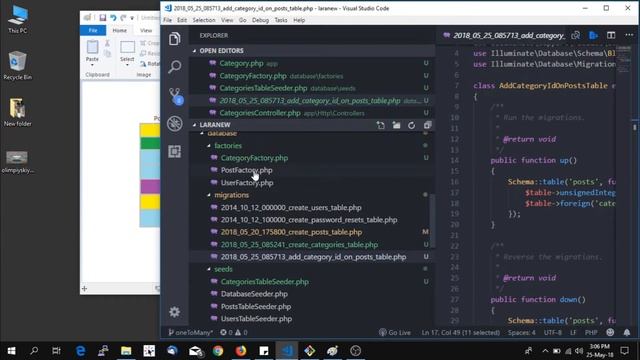Click PHP language mode in status bar
This screenshot has height=360, width=640.
[591, 332]
